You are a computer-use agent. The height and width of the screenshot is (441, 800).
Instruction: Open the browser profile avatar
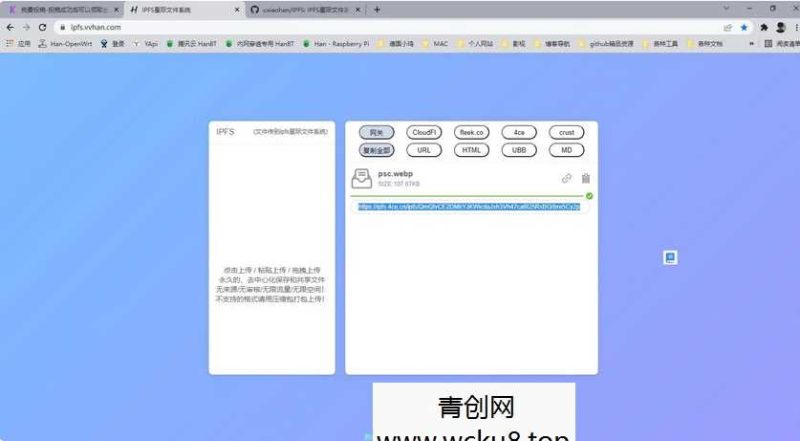[781, 28]
